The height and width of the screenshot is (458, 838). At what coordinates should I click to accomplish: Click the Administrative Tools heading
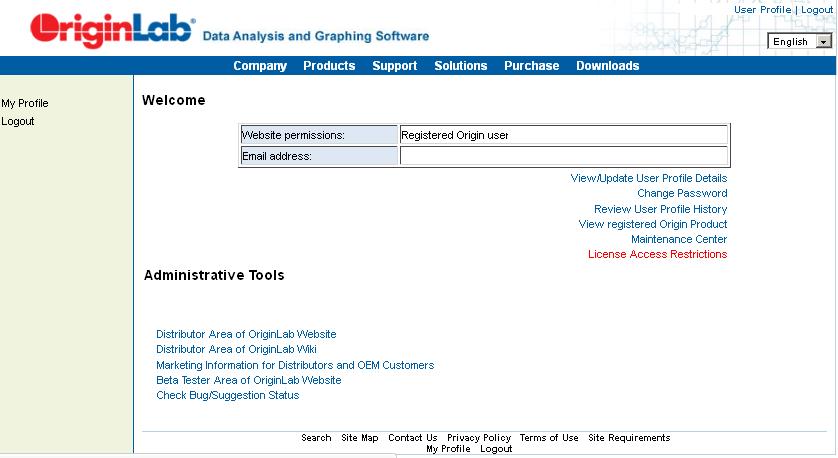(214, 275)
